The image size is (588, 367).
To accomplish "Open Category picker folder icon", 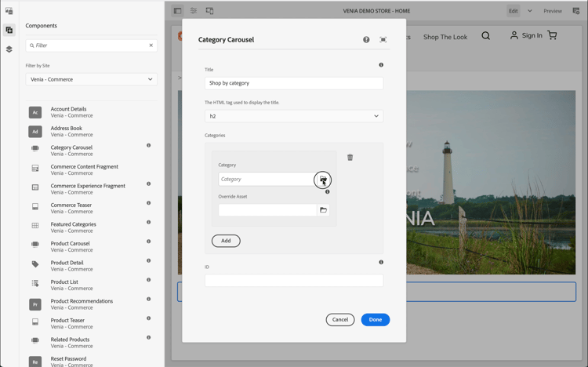I will click(x=323, y=180).
